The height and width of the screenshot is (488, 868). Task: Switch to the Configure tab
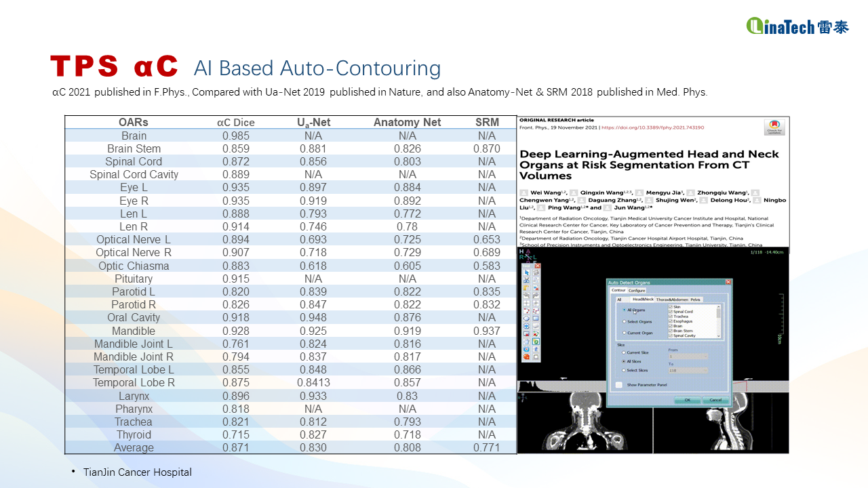click(637, 291)
